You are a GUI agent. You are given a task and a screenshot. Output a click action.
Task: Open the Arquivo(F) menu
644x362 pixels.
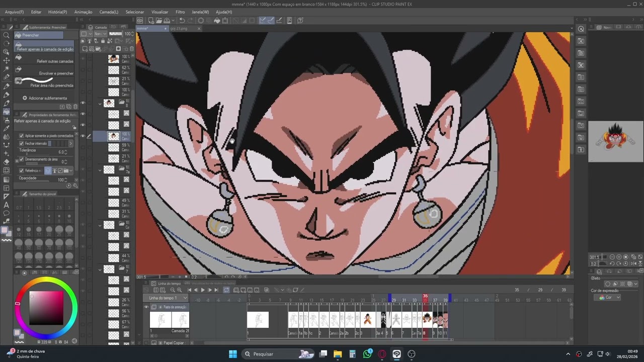pos(14,12)
